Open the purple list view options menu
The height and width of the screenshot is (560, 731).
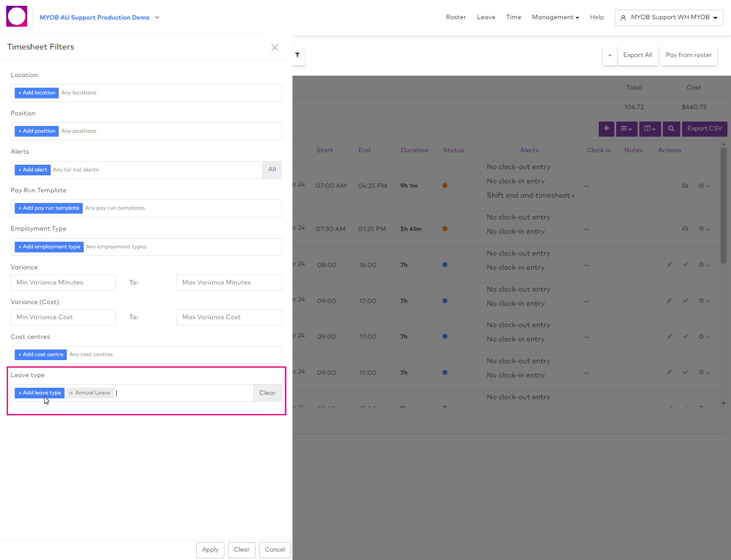click(626, 129)
